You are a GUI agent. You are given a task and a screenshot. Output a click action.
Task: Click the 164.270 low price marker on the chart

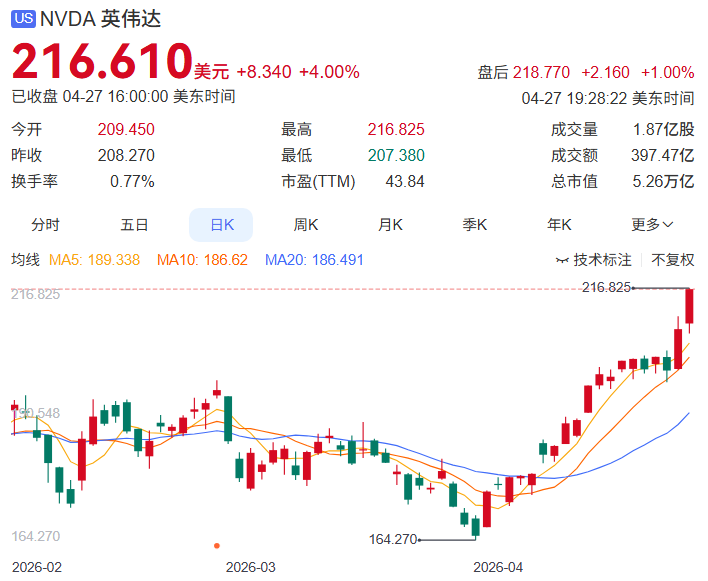click(x=392, y=539)
